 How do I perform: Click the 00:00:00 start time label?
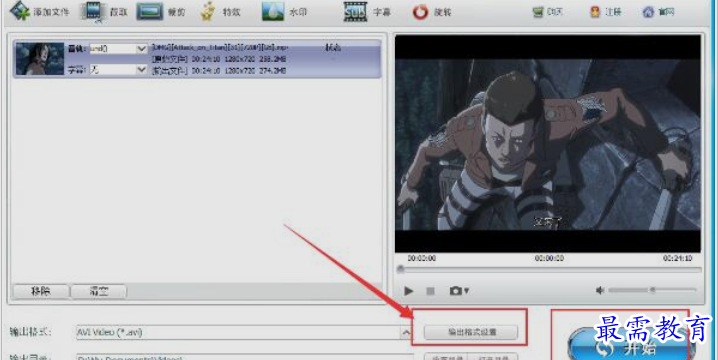coord(421,258)
